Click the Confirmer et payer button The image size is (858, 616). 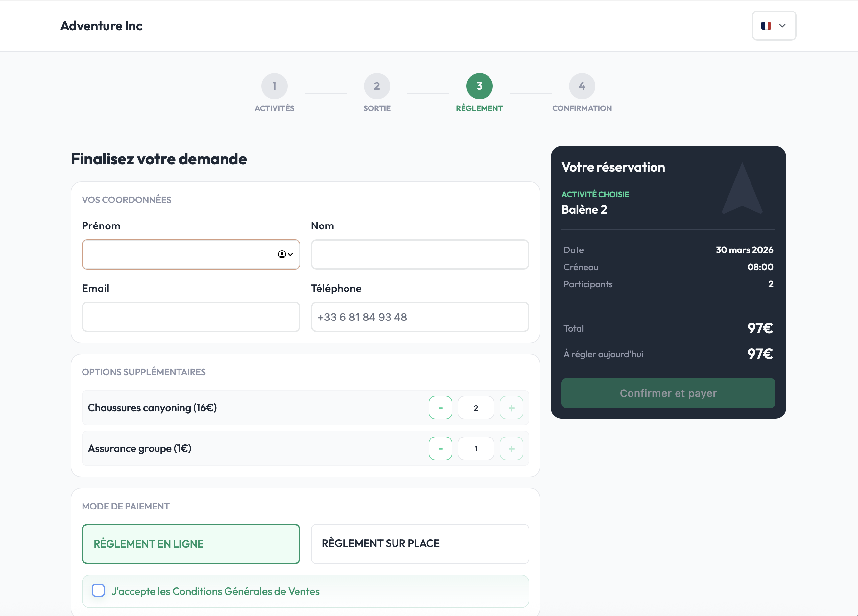click(668, 393)
